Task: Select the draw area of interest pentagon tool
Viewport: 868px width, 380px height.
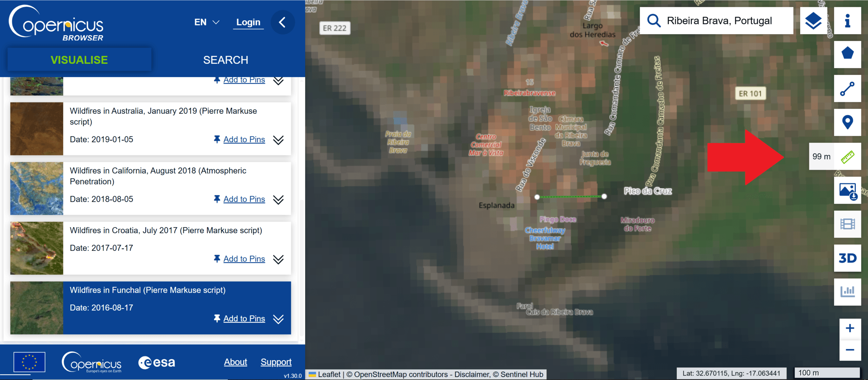Action: coord(847,54)
